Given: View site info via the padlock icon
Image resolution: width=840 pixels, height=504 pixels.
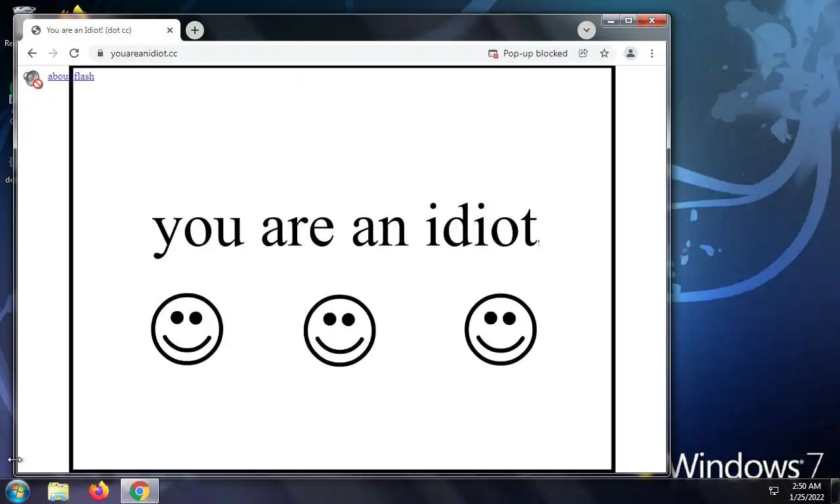Looking at the screenshot, I should tap(100, 53).
